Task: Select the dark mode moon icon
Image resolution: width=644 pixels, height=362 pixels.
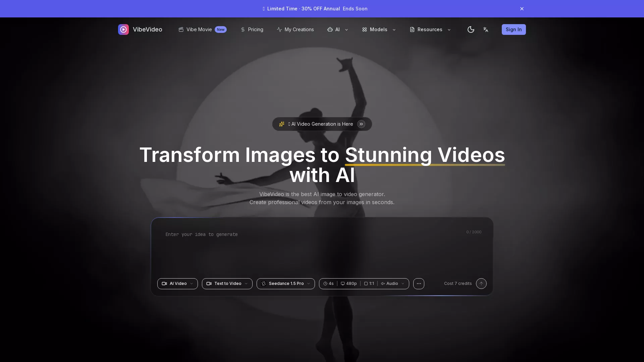Action: coord(471,29)
